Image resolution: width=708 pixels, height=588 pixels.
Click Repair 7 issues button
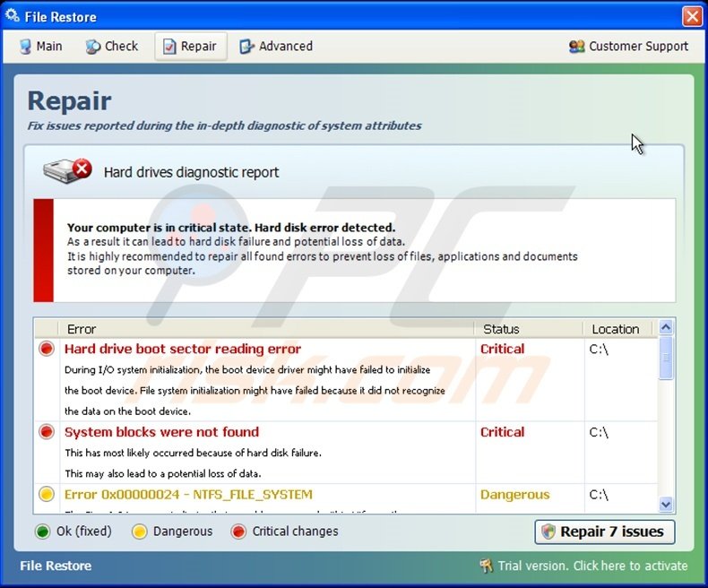(605, 532)
